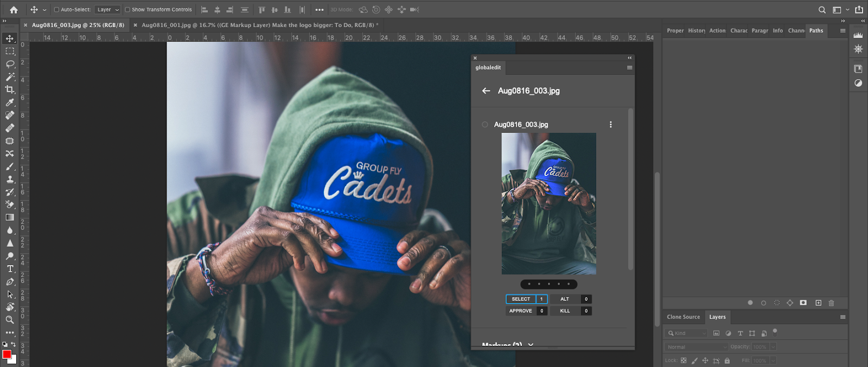The height and width of the screenshot is (367, 868).
Task: Select the Clone Stamp tool
Action: click(x=10, y=179)
